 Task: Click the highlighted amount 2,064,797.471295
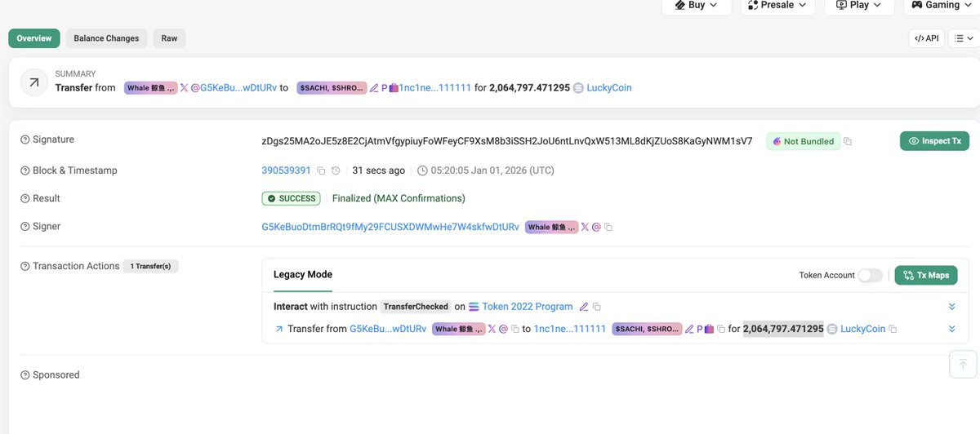pyautogui.click(x=783, y=329)
